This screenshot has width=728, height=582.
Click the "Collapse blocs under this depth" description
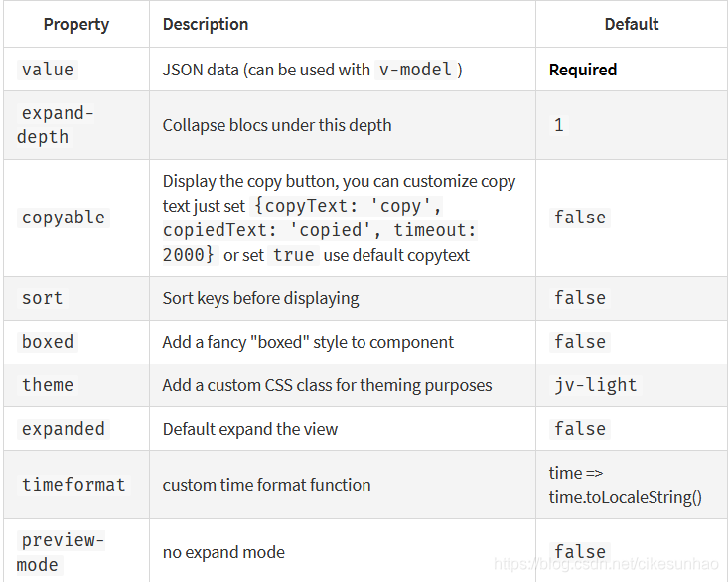point(277,125)
